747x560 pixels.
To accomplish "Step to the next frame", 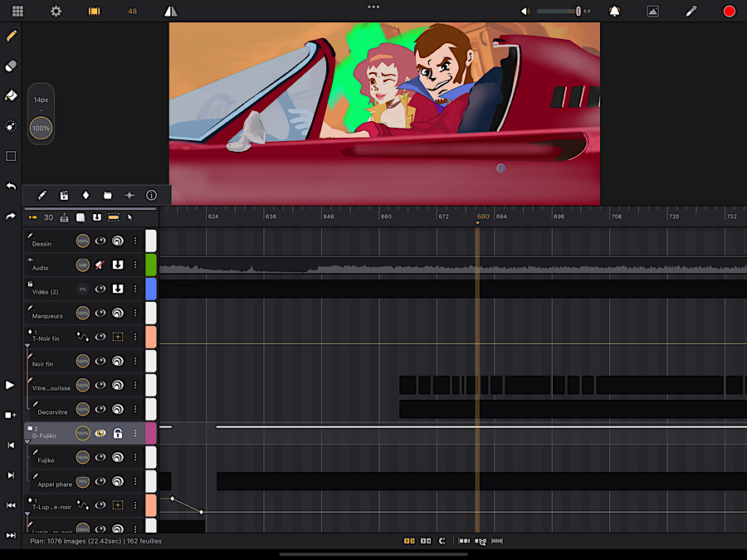I will click(11, 475).
